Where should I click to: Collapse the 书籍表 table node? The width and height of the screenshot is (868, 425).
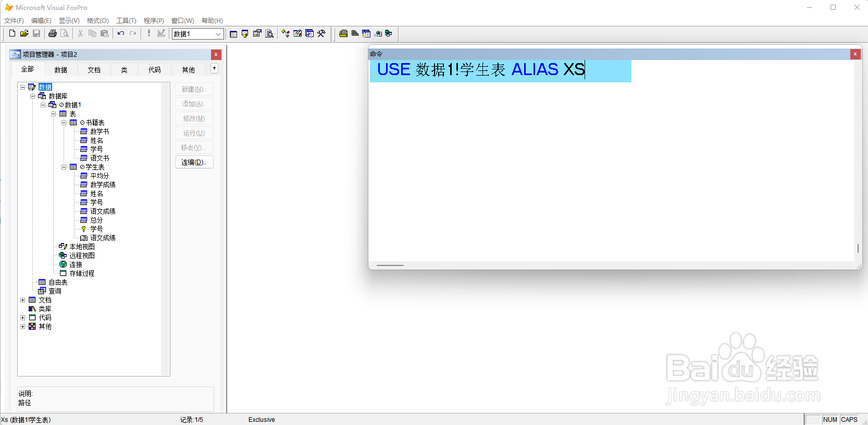coord(64,123)
